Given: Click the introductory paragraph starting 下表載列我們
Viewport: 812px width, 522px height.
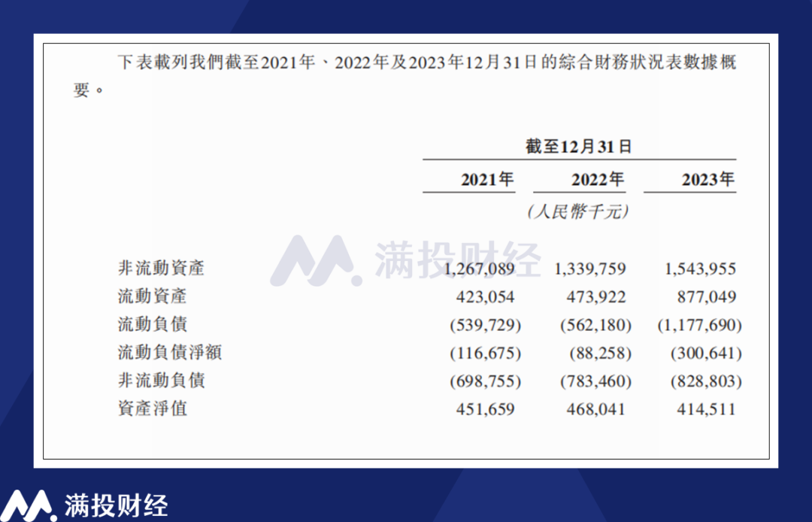Looking at the screenshot, I should tap(404, 76).
